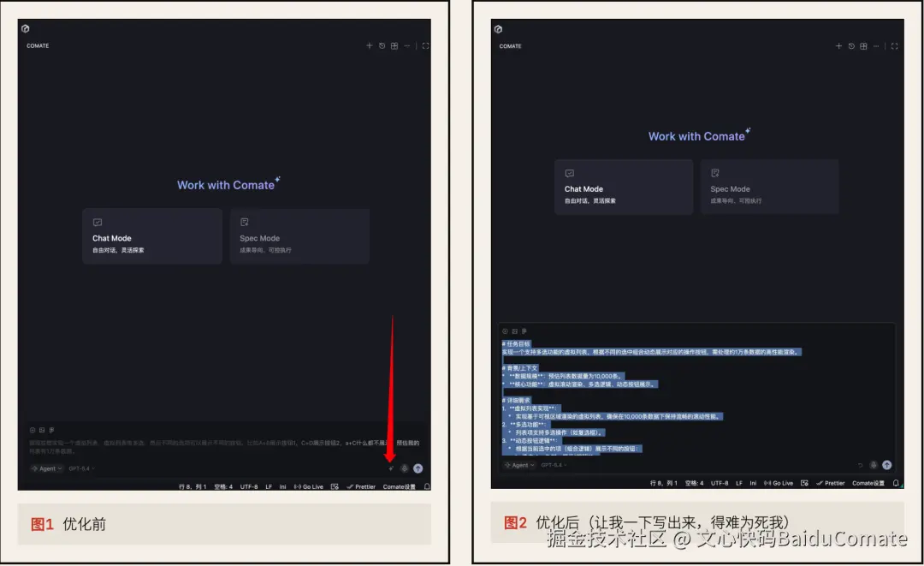Click the round send arrow button in Figure 2
Viewport: 924px width, 566px height.
887,465
